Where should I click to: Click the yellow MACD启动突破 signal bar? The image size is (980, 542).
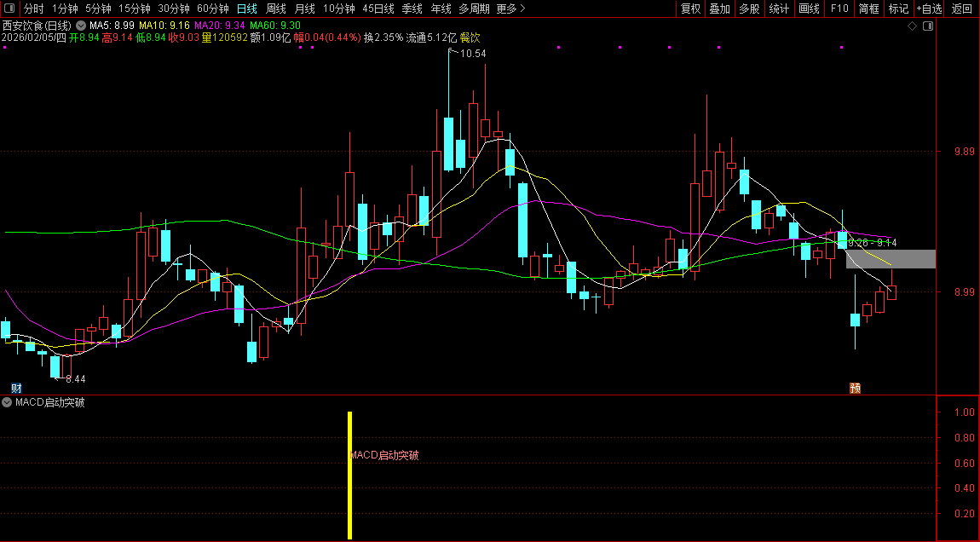tap(349, 476)
